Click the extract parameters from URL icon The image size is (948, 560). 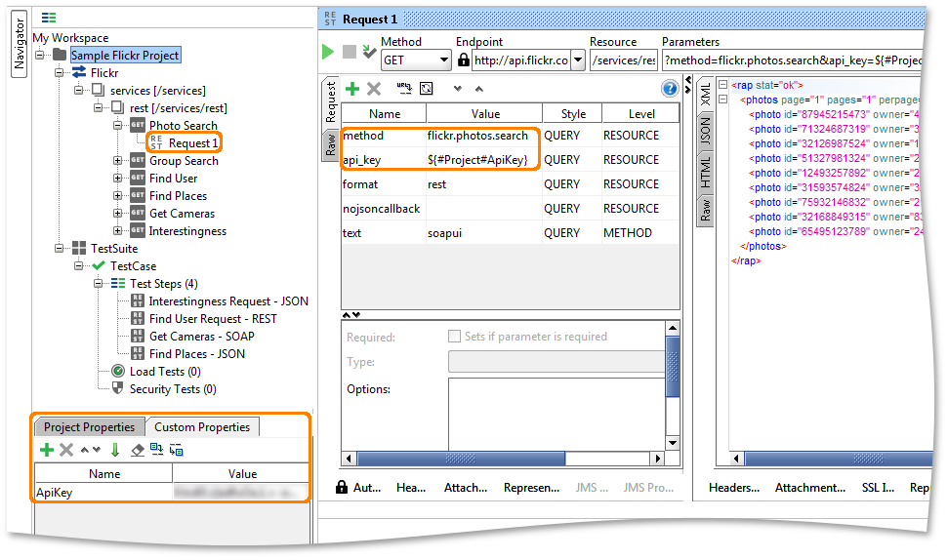404,89
